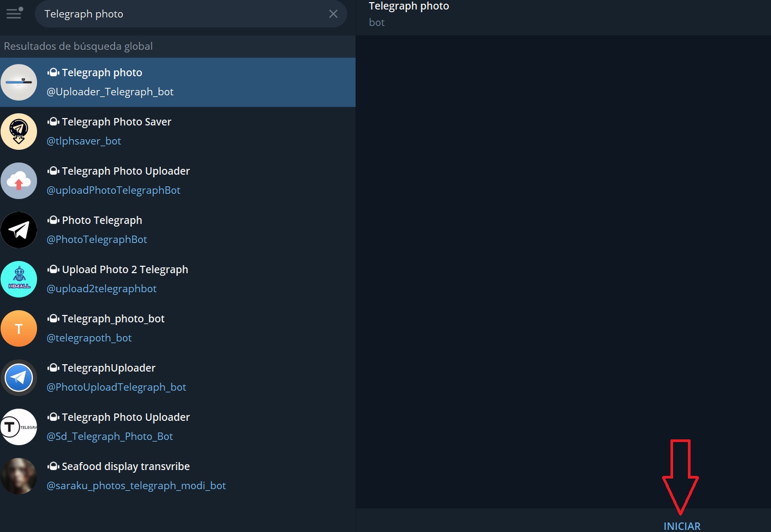771x532 pixels.
Task: Click orange T avatar of Telegraph_photo_bot
Action: (x=19, y=329)
